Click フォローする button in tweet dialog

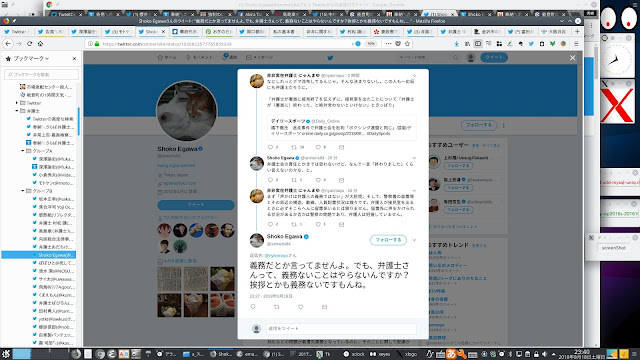pos(388,240)
